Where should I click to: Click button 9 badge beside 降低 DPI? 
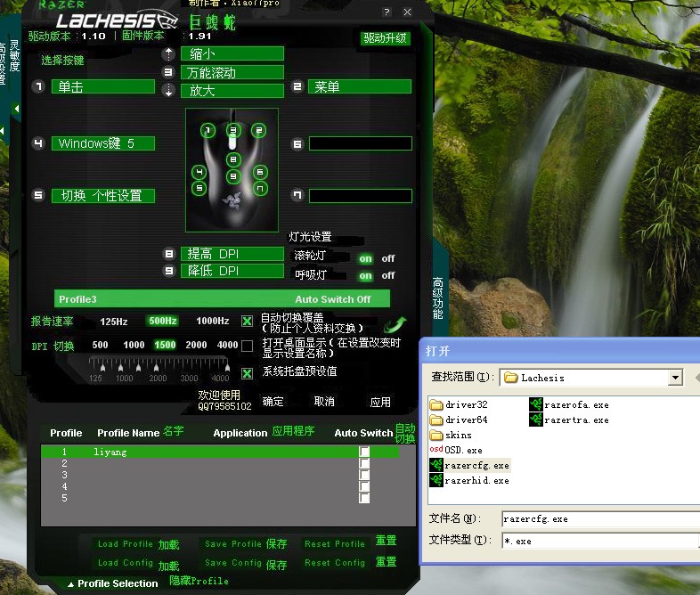[168, 271]
